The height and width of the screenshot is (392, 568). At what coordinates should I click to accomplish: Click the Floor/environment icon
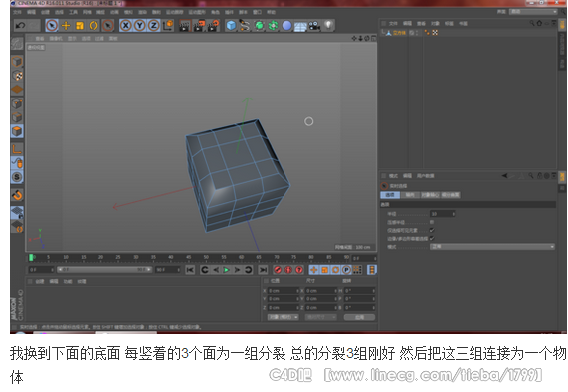click(x=300, y=26)
